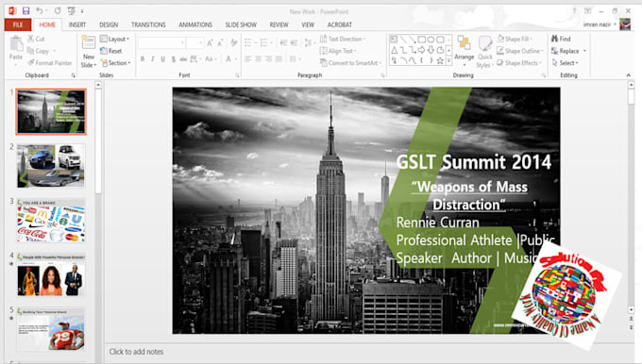The image size is (642, 364).
Task: Open Shape Fill color menu
Action: (515, 39)
